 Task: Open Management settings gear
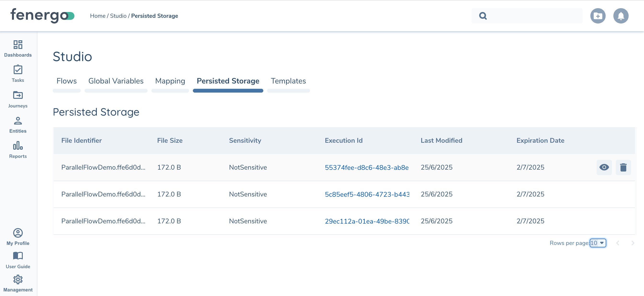click(18, 283)
